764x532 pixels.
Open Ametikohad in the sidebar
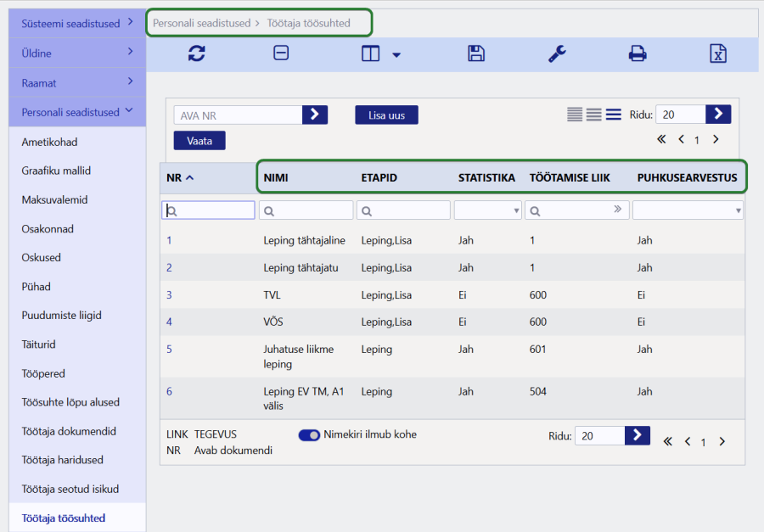[x=49, y=142]
